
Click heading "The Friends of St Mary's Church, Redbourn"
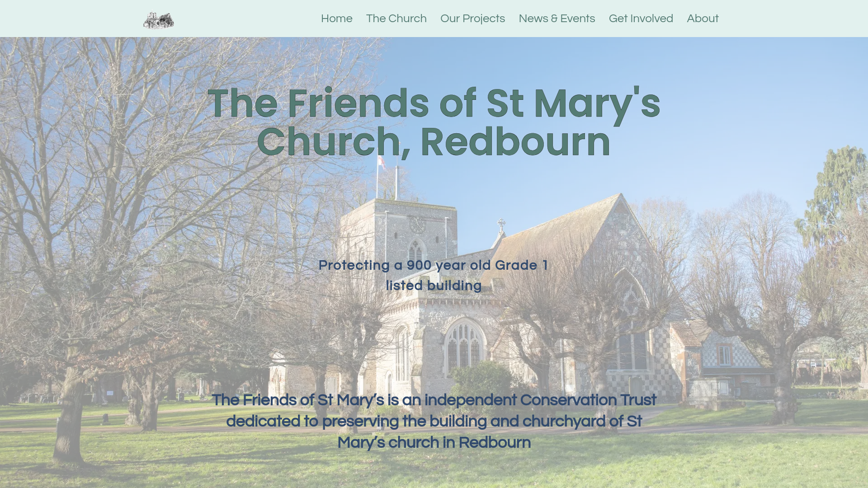tap(434, 122)
